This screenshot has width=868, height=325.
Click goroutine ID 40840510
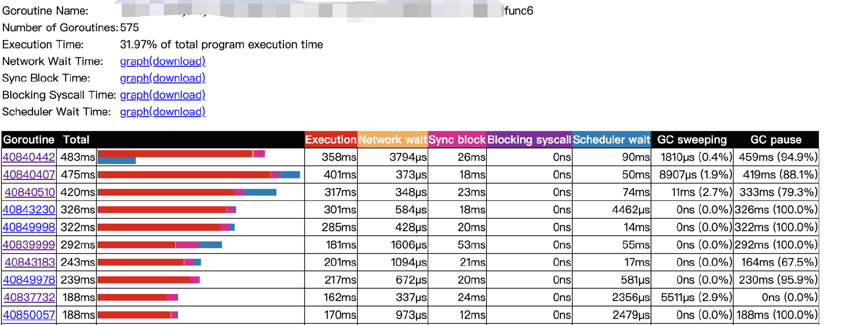click(30, 192)
